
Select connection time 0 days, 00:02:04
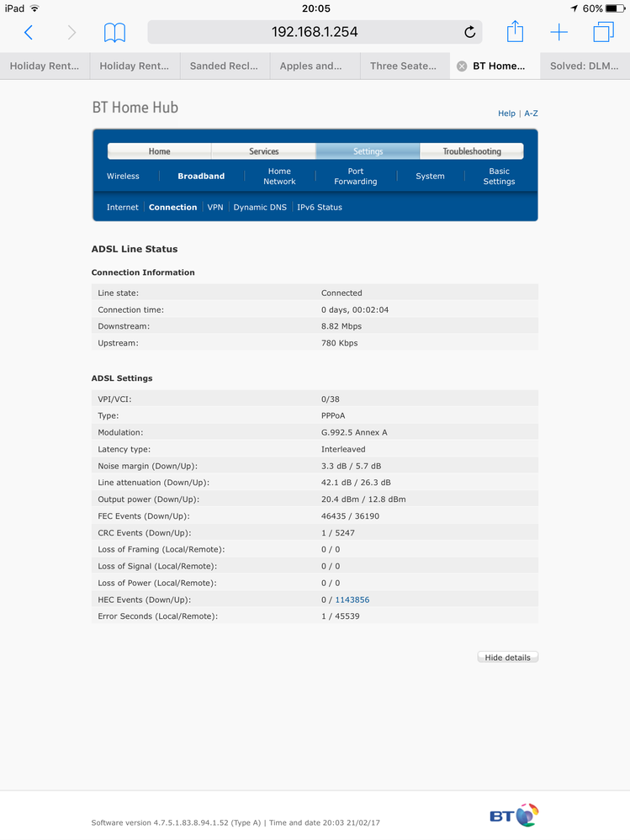point(355,309)
